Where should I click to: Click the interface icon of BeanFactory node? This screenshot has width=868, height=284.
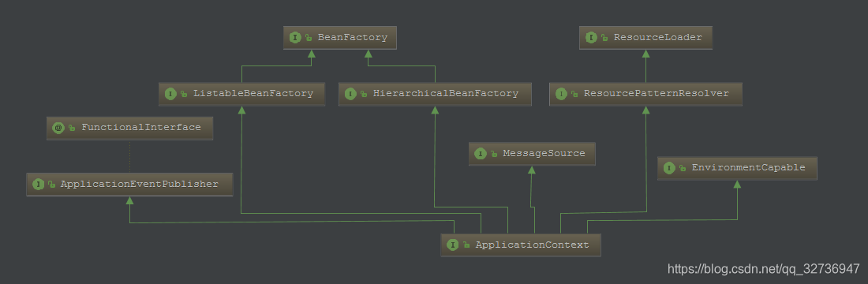pyautogui.click(x=295, y=38)
